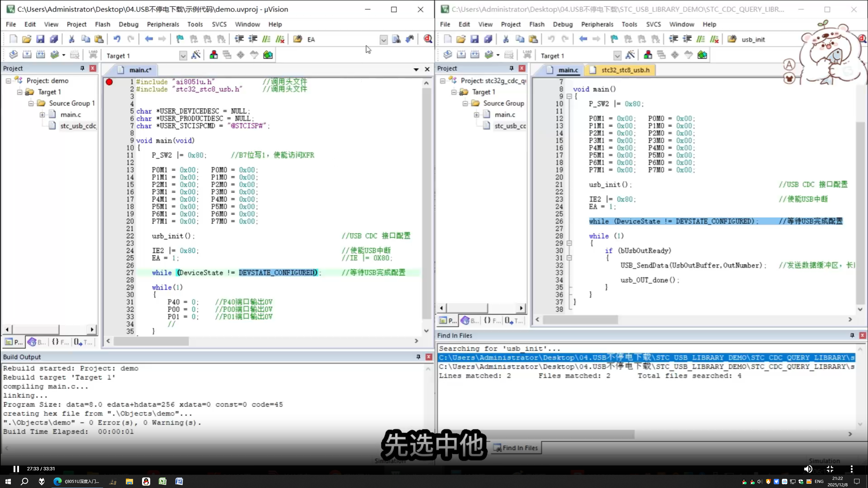This screenshot has width=868, height=488.
Task: Switch to the stc32_stc8_usb.h tab
Action: (x=624, y=70)
